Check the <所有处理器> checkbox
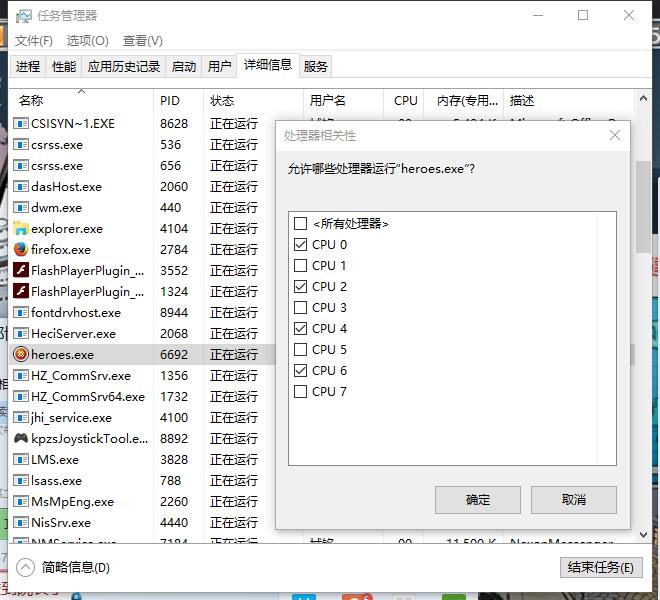 tap(300, 223)
